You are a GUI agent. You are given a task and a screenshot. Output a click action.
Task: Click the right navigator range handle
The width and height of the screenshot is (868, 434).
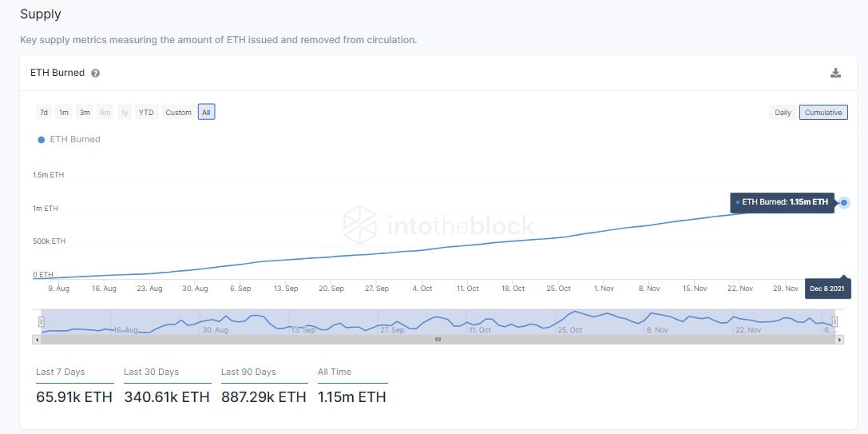pos(834,321)
